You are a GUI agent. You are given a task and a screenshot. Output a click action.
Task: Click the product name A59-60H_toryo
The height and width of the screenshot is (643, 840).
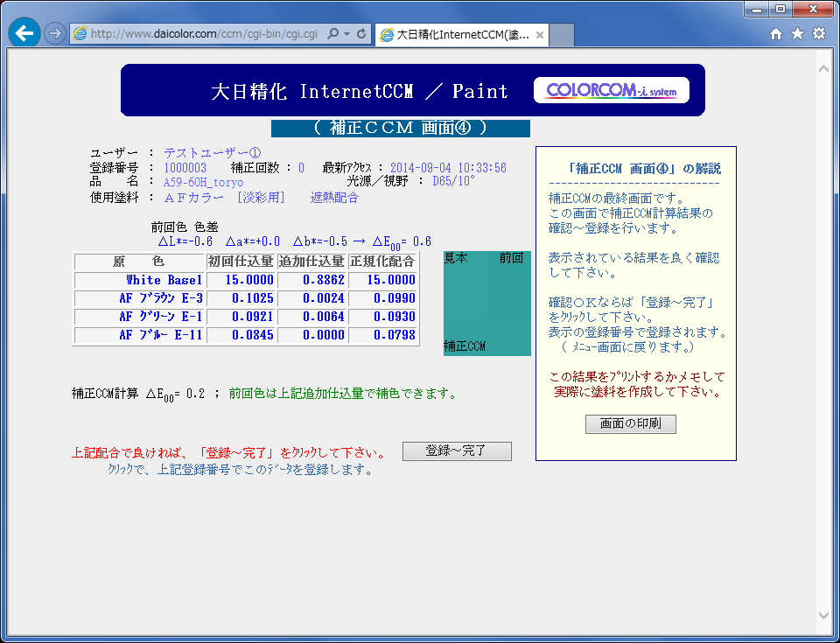click(x=203, y=182)
